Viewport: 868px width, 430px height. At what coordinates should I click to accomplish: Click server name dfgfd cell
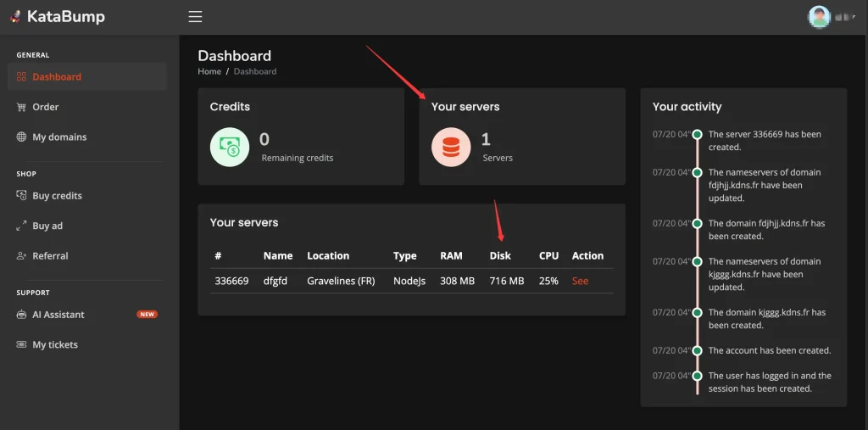tap(275, 281)
